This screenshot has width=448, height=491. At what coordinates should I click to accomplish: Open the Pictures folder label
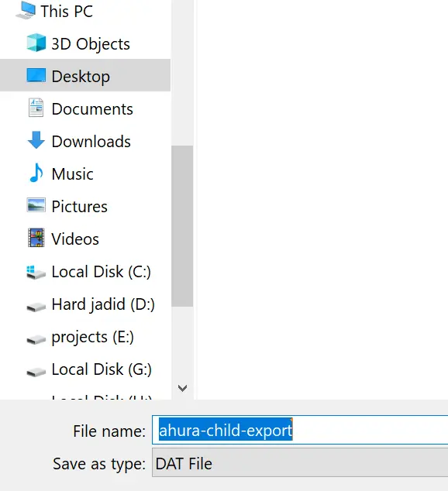80,207
